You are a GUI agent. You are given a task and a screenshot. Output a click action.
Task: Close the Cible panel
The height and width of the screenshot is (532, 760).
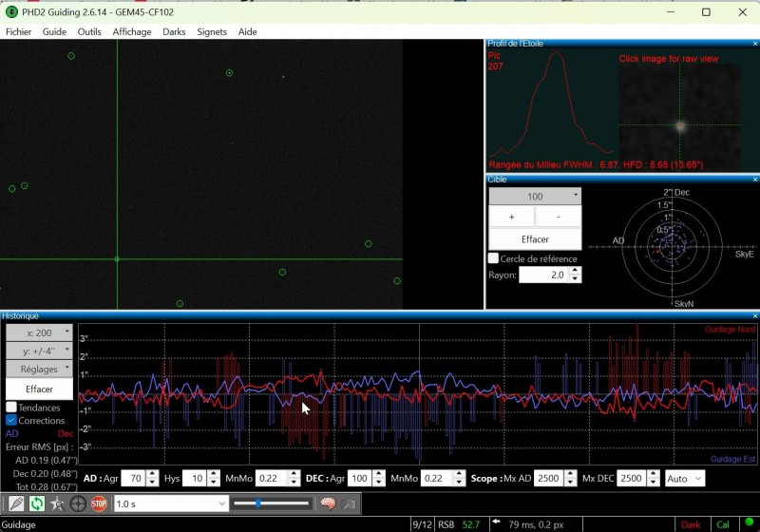pos(754,180)
